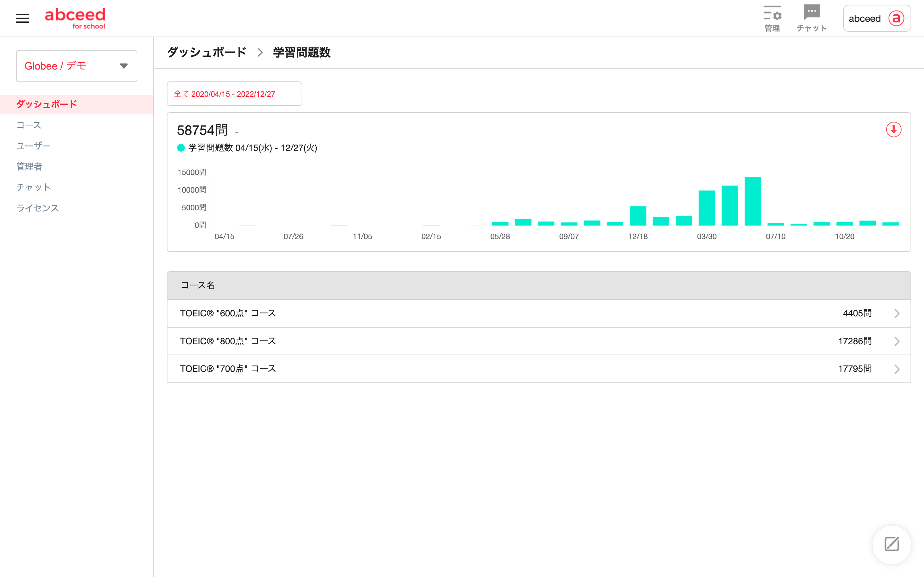This screenshot has height=577, width=924.
Task: Click the red download arrow icon
Action: coord(894,130)
